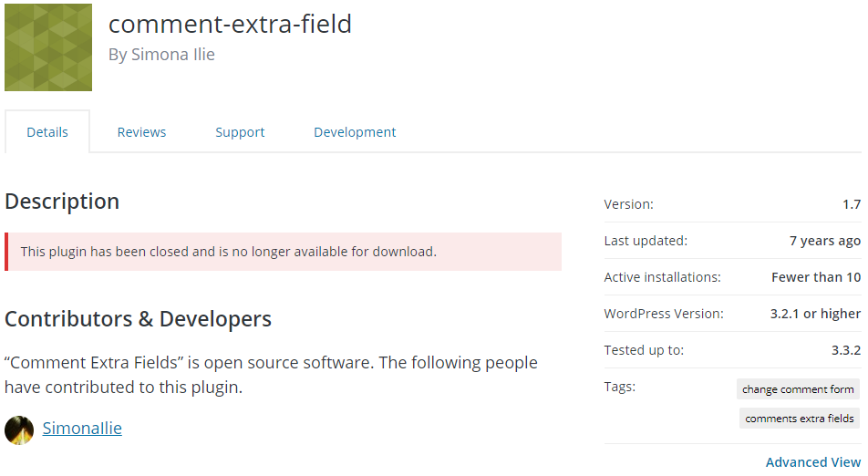Click SimonaIlie's avatar image
Screen dimensions: 868x476
(19, 430)
